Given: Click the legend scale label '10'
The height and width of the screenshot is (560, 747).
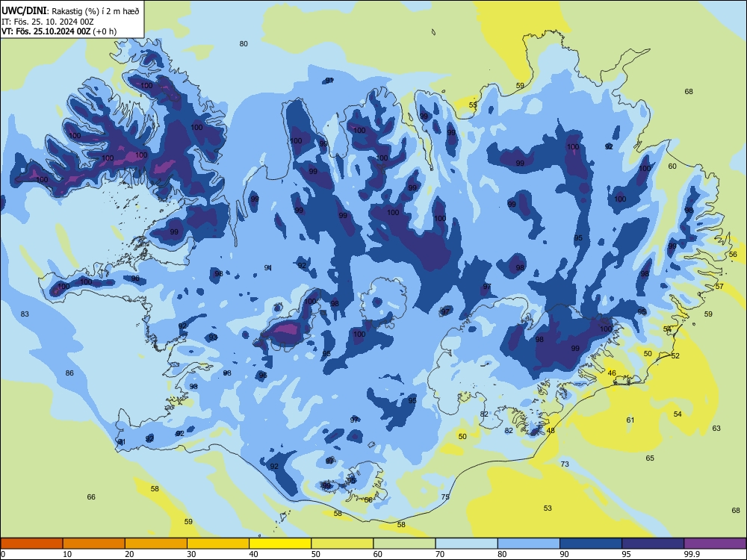Looking at the screenshot, I should point(68,554).
